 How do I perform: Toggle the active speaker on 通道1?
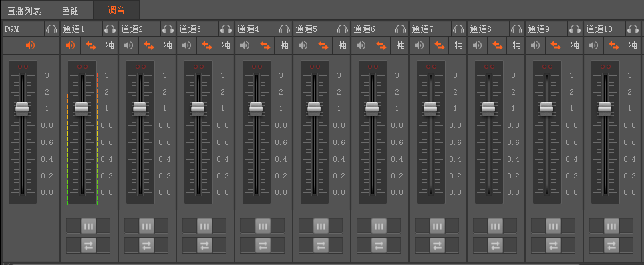(x=70, y=45)
